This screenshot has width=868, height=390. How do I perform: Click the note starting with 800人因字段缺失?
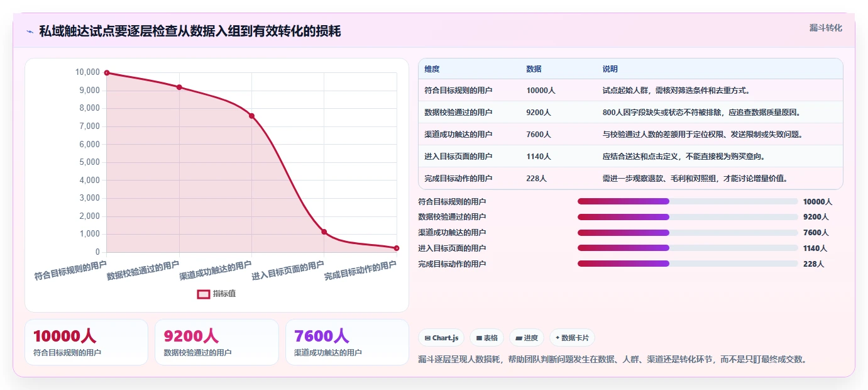pyautogui.click(x=701, y=113)
